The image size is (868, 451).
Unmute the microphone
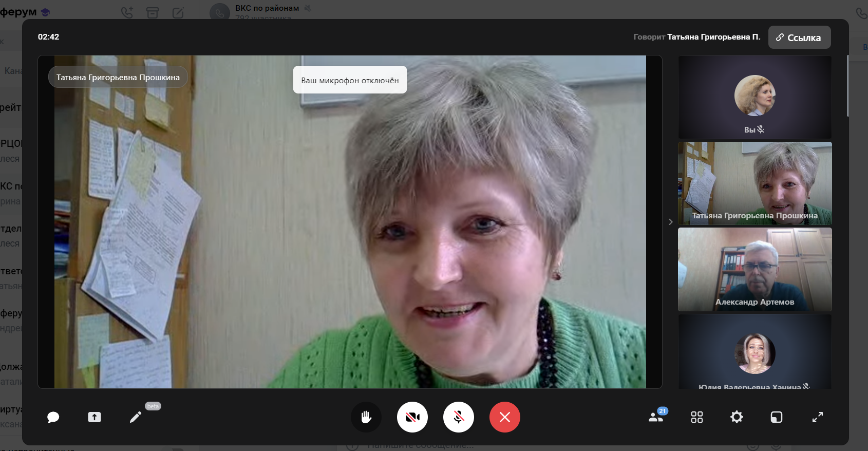pyautogui.click(x=459, y=417)
